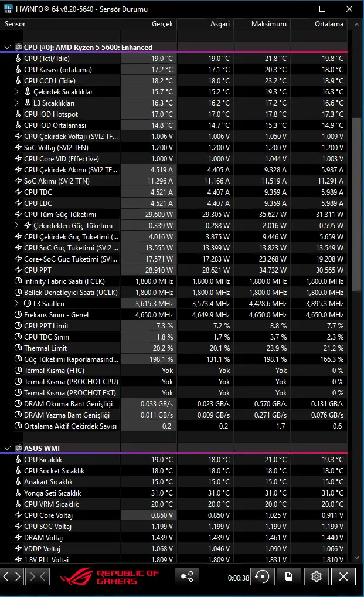Click the thermometer icon of CPU IOD Hotspot

coord(18,114)
